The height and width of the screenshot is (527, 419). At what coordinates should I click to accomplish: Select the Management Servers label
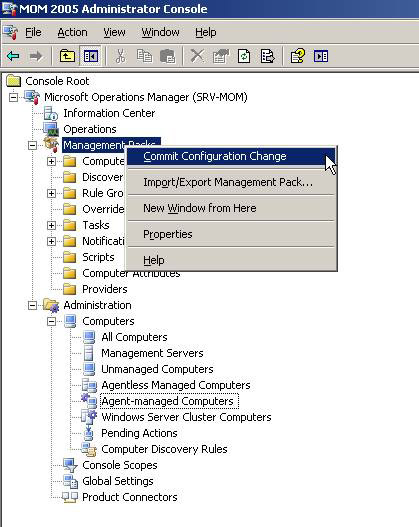(x=152, y=353)
